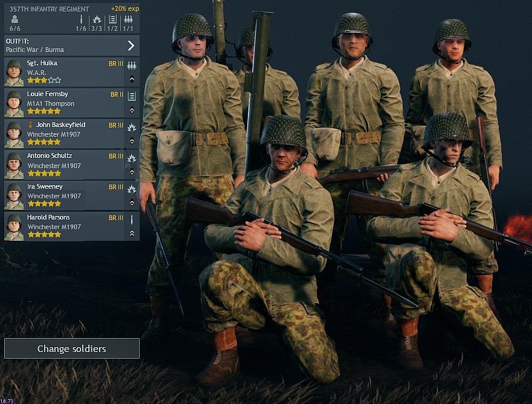Screen dimensions: 532x404
Task: Click the squad size soldier icon showing 6/6
Action: [x=15, y=19]
